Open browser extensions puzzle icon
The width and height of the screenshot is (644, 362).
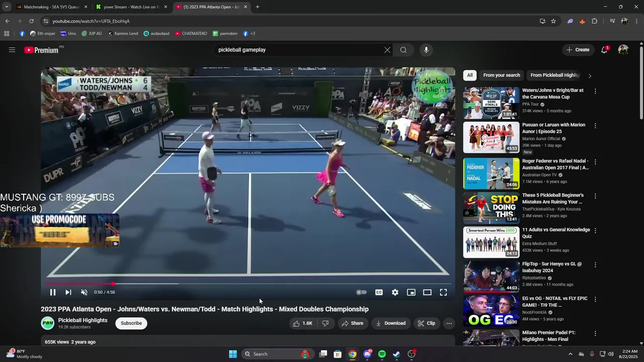tap(595, 21)
